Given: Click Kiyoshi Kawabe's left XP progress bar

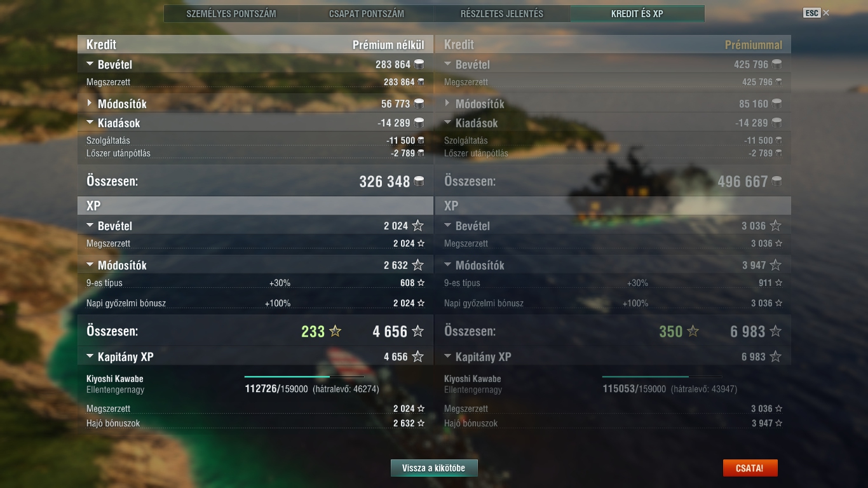Looking at the screenshot, I should tap(304, 377).
